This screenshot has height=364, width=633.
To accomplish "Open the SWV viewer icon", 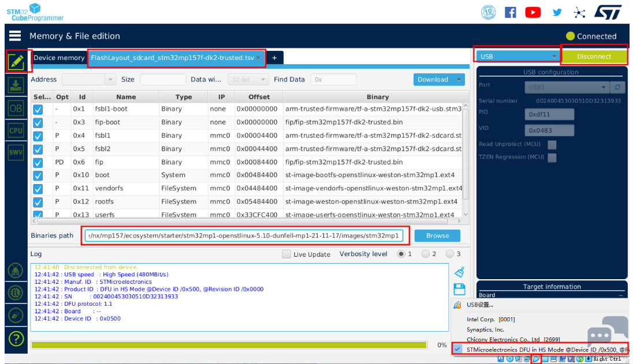I will tap(16, 152).
